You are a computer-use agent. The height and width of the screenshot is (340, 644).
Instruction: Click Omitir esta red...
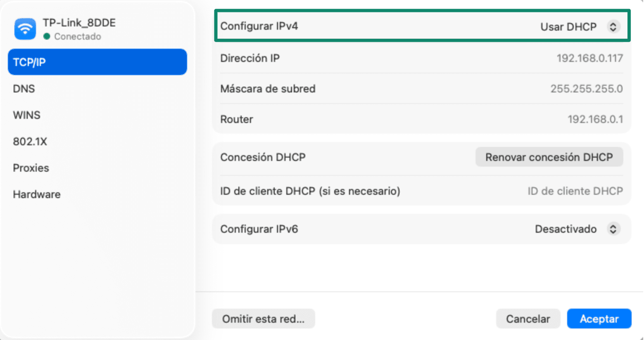pos(263,319)
